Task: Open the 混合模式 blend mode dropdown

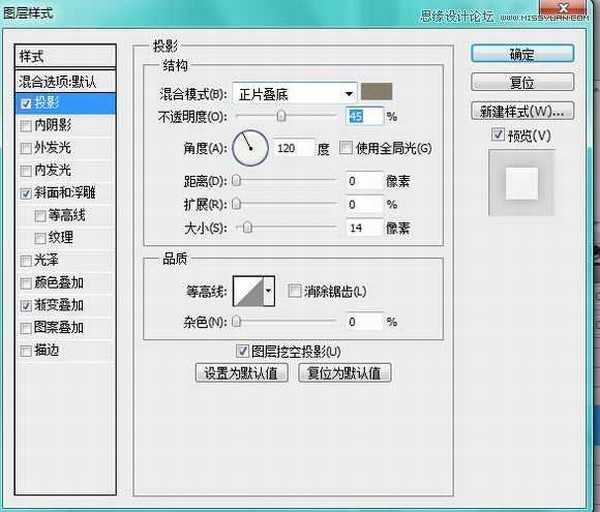Action: coord(295,94)
